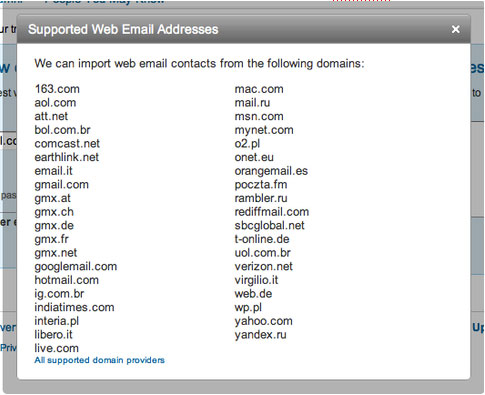This screenshot has width=485, height=395.
Task: Click the import web email contacts heading text
Action: click(x=199, y=63)
